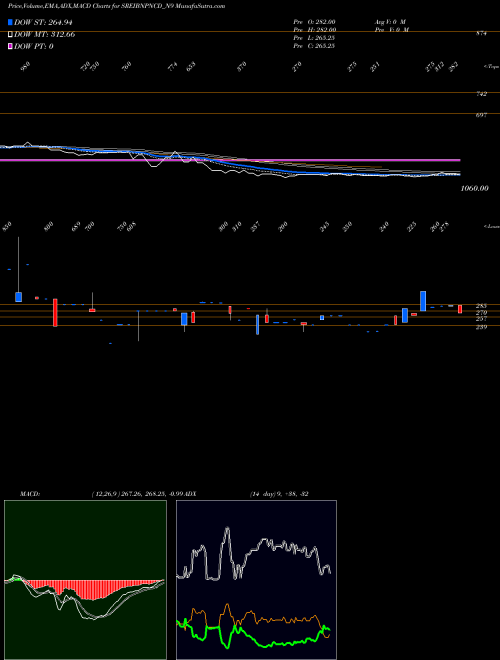500x660 pixels.
Task: Click the last red candlestick on the right
Action: pos(460,309)
